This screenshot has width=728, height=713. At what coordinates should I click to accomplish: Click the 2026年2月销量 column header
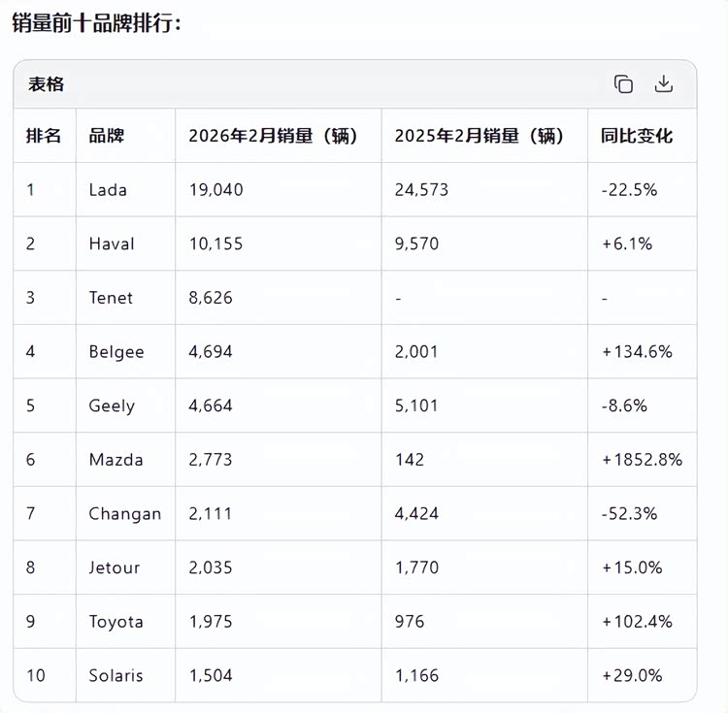(x=273, y=136)
